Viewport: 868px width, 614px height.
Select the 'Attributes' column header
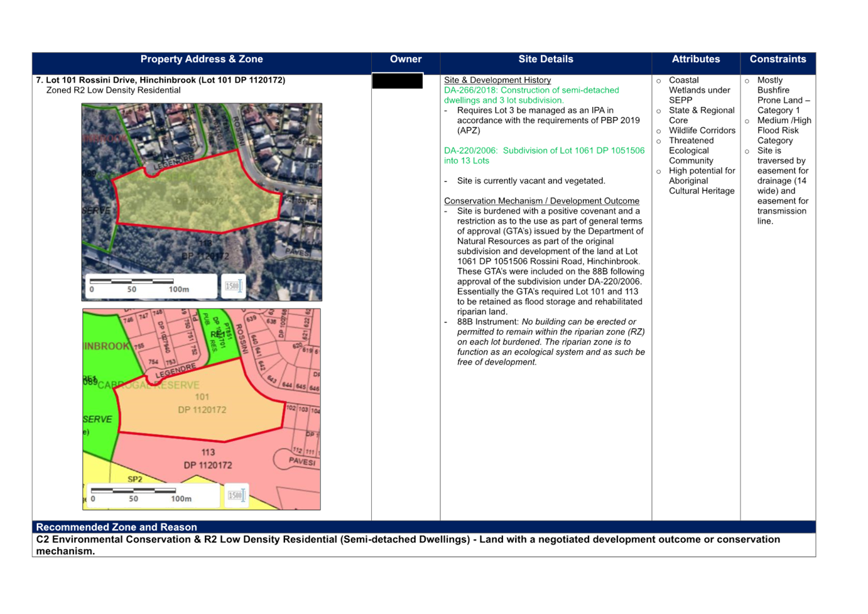696,59
